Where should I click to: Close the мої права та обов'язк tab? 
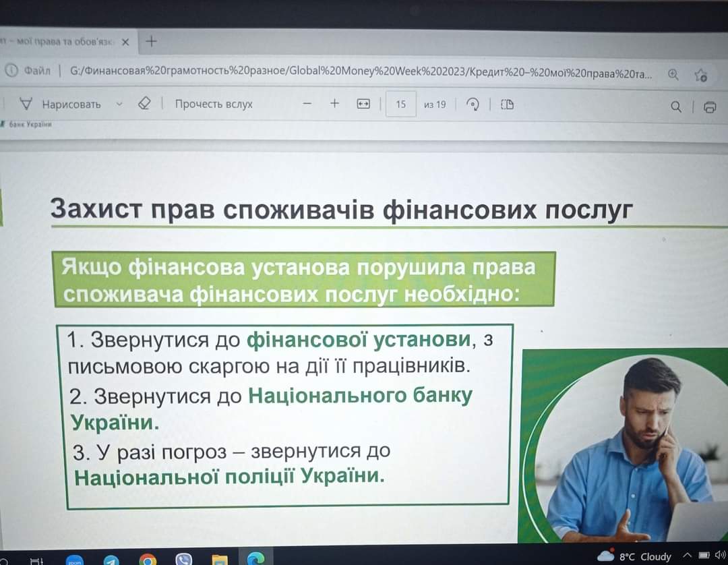[125, 42]
